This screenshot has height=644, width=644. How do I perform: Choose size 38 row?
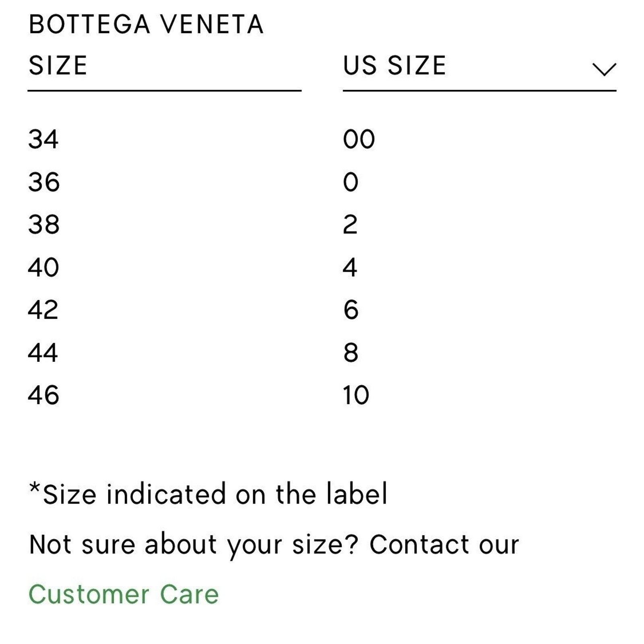(44, 225)
